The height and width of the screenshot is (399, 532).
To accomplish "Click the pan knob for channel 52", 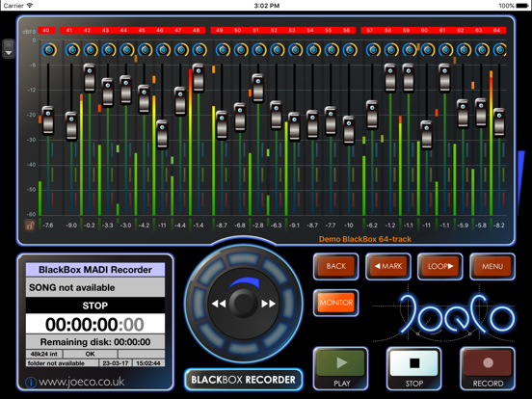I will pyautogui.click(x=278, y=50).
